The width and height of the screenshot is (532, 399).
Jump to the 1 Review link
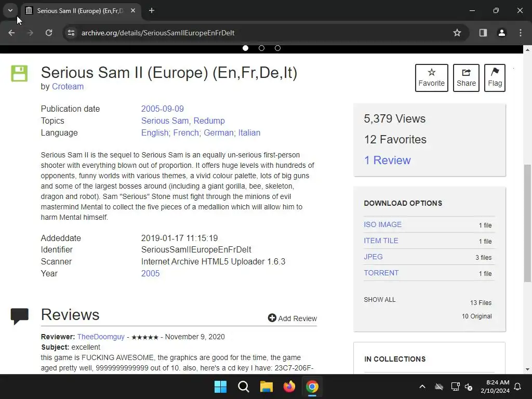coord(387,160)
